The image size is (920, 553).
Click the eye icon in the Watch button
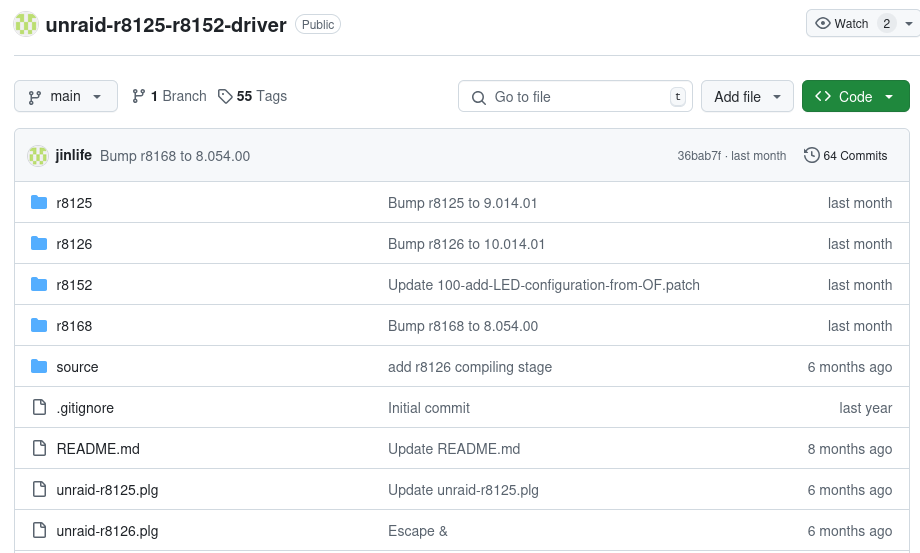(x=823, y=23)
